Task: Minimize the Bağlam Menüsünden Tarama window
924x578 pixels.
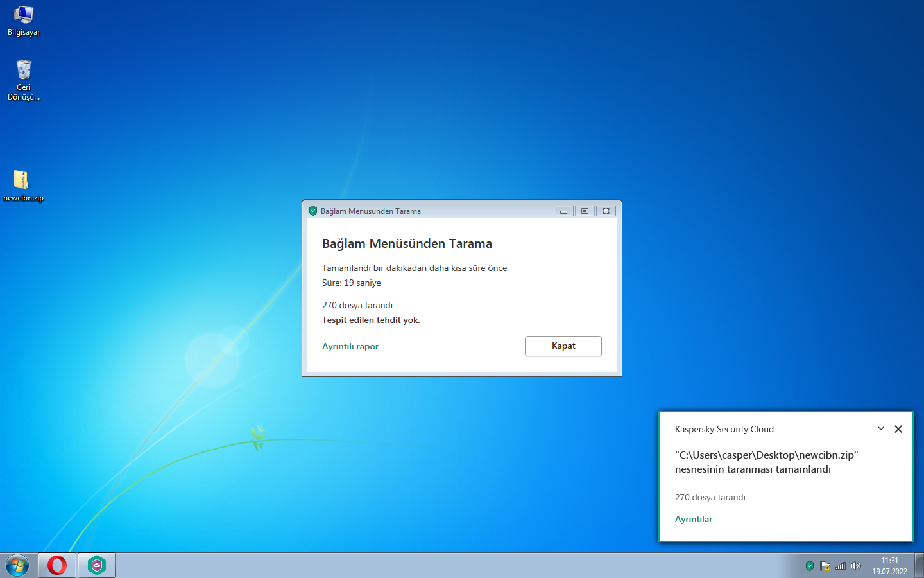Action: [x=563, y=211]
